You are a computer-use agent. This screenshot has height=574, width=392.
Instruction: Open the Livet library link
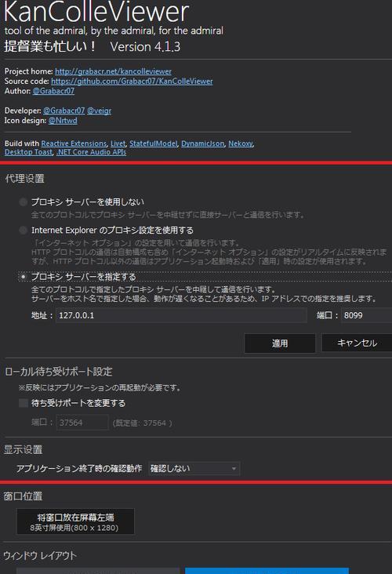click(118, 143)
